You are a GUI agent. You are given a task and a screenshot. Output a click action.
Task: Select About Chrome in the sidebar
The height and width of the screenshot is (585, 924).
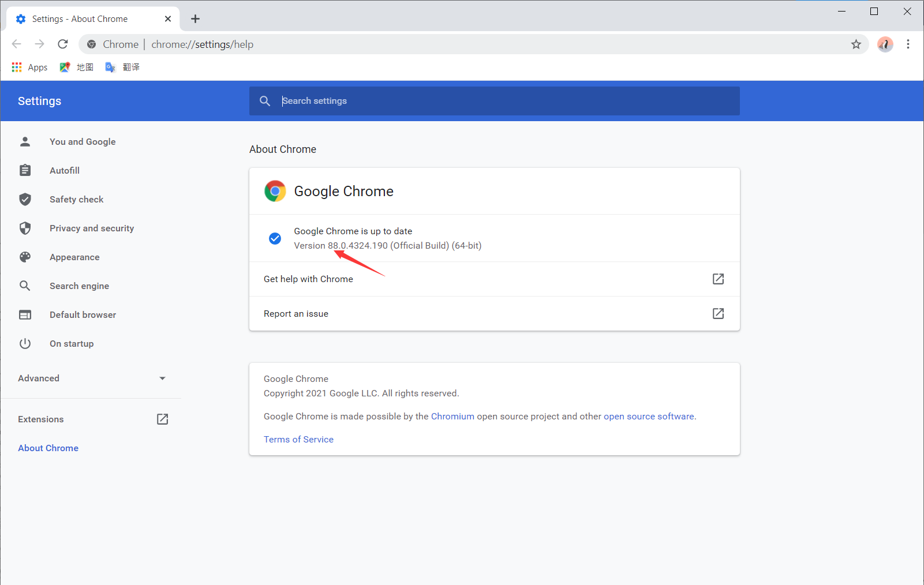pos(48,448)
